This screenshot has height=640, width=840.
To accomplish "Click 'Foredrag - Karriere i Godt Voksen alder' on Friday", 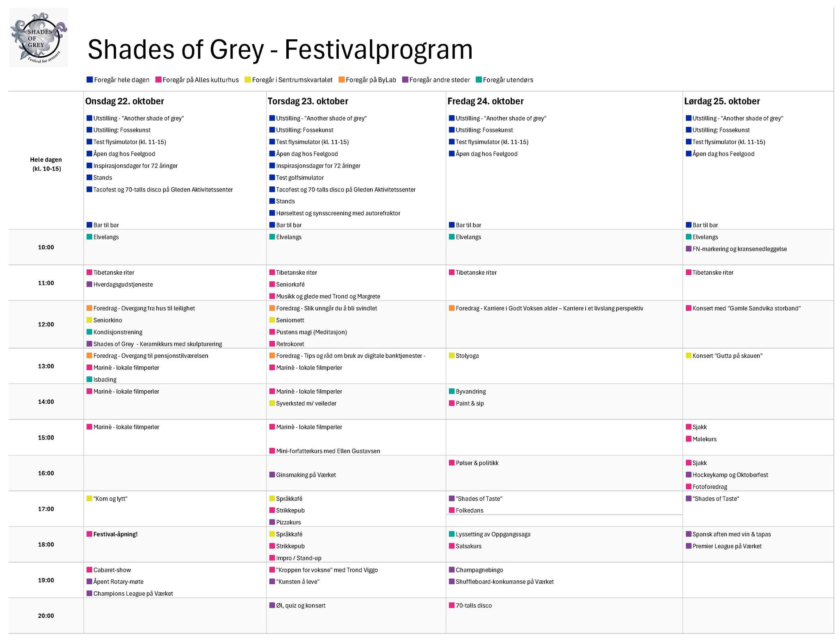I will (x=549, y=308).
